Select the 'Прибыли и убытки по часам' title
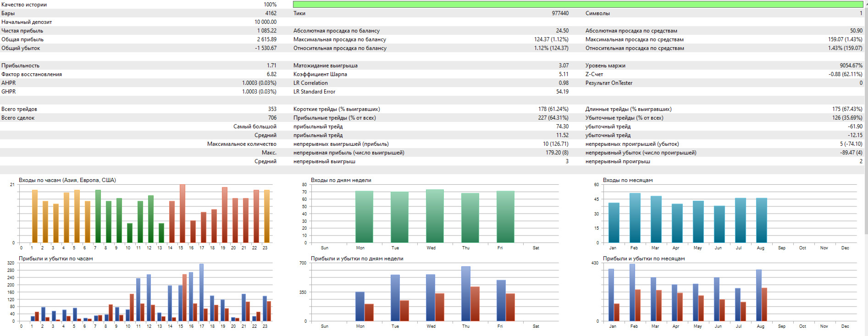Image resolution: width=868 pixels, height=336 pixels. 56,259
